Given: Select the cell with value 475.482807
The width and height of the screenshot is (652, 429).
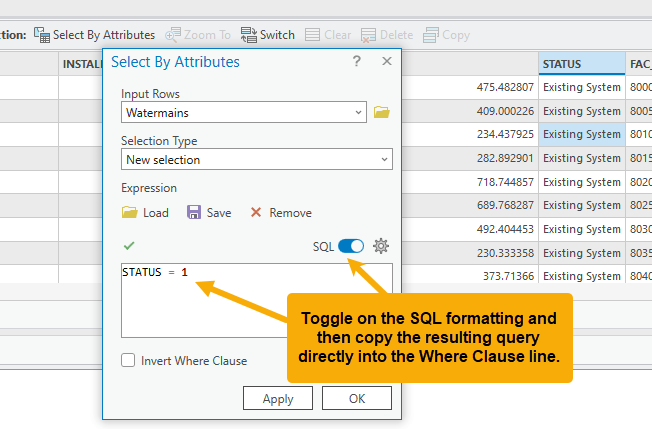Looking at the screenshot, I should click(470, 87).
